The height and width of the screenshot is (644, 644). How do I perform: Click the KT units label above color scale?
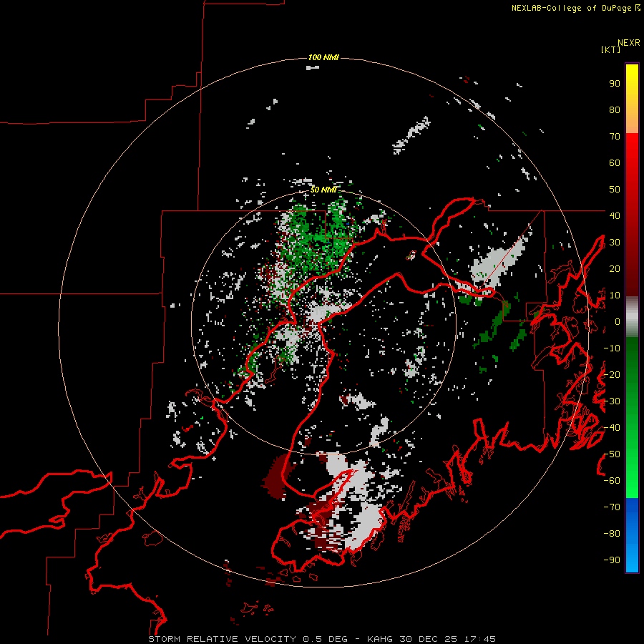click(611, 49)
